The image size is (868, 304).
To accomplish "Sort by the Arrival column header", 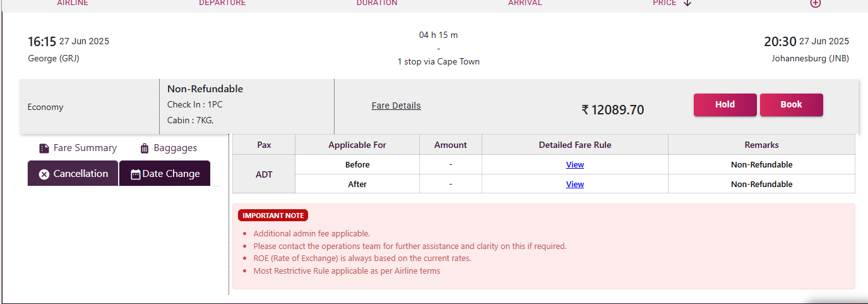I will [x=525, y=3].
